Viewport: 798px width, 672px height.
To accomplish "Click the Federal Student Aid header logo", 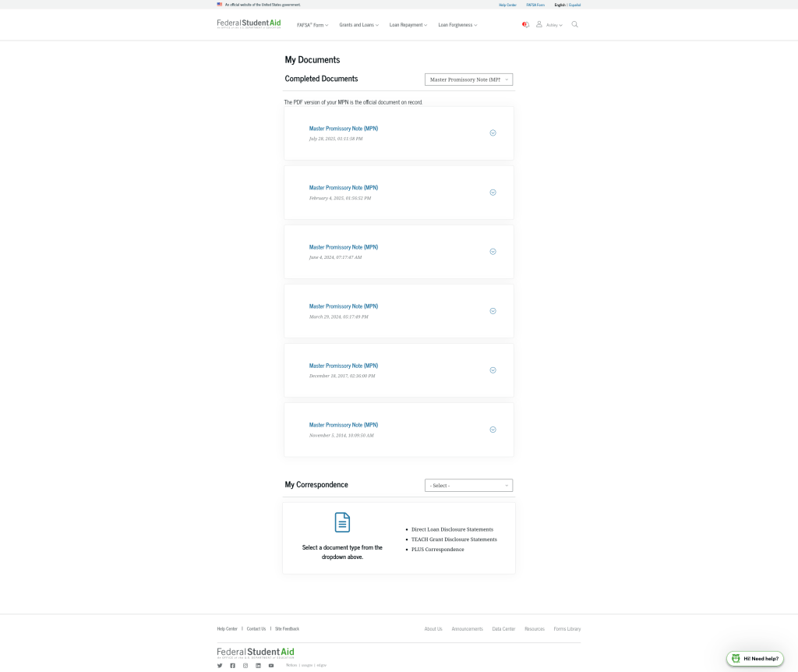I will click(249, 23).
